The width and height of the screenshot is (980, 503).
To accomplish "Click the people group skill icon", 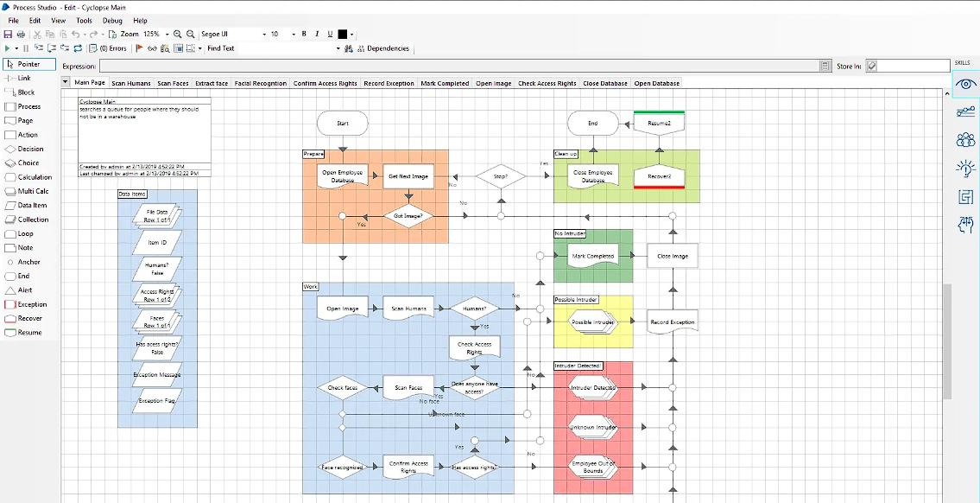I will click(965, 140).
